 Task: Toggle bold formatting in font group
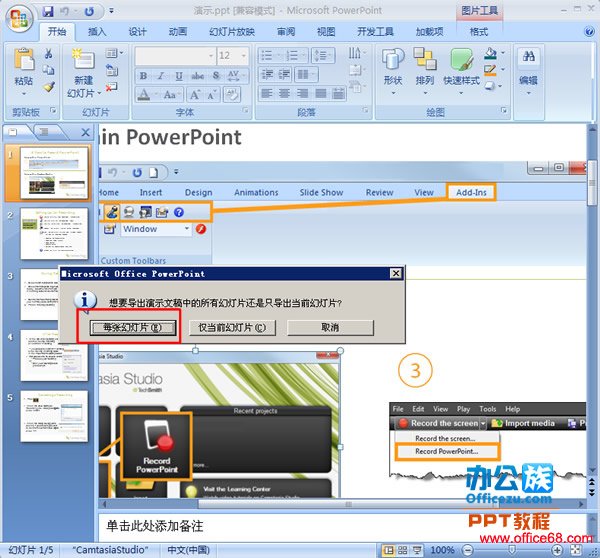[x=144, y=76]
